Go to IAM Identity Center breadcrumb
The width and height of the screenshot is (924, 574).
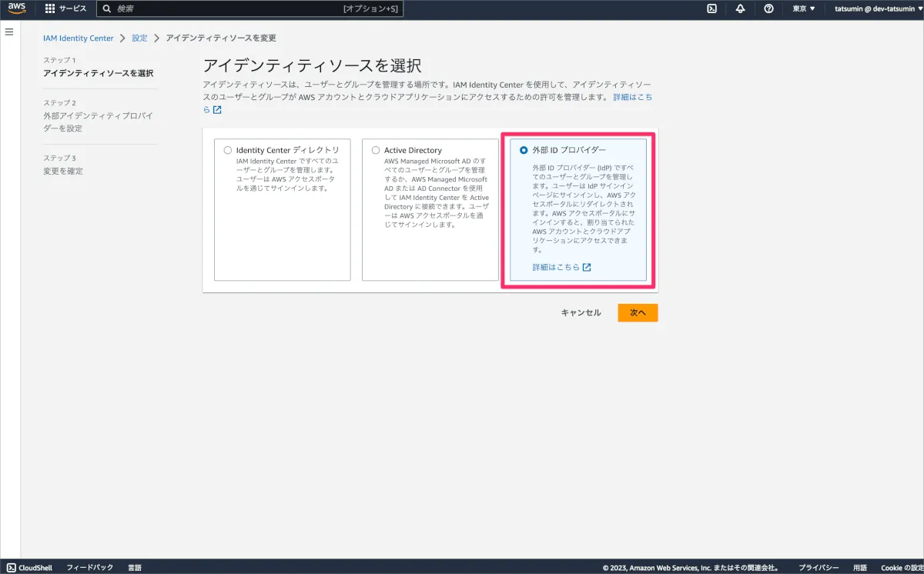click(78, 38)
